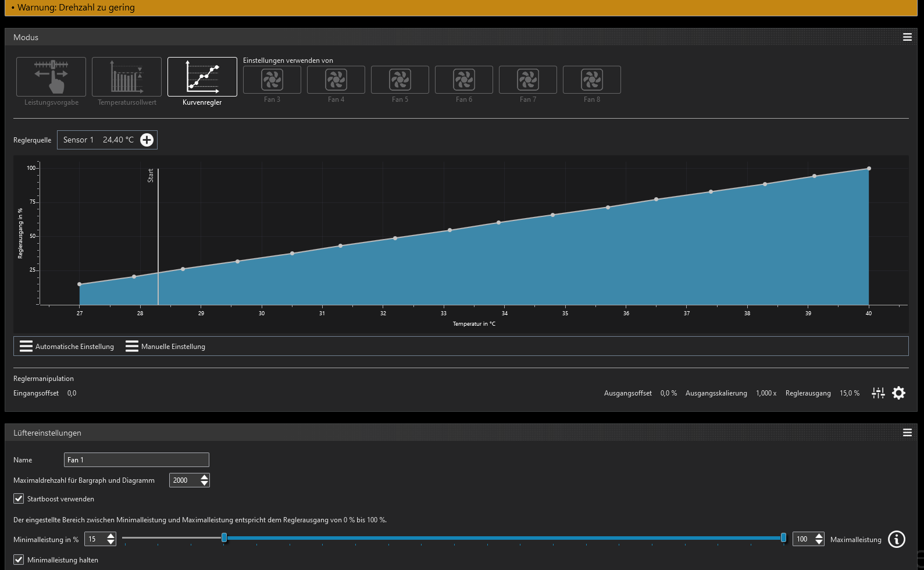Click the fan Name input field
924x570 pixels.
[136, 460]
